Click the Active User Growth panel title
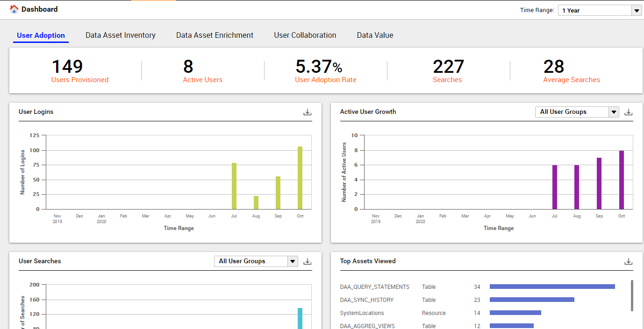This screenshot has width=644, height=329. (x=368, y=112)
